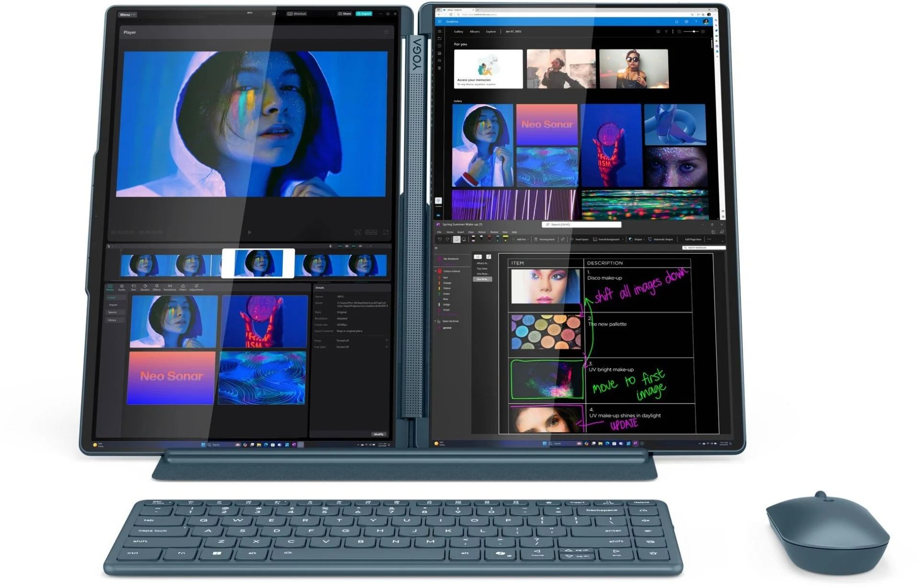The width and height of the screenshot is (920, 588).
Task: Click the Export button in CapCut
Action: click(x=364, y=14)
